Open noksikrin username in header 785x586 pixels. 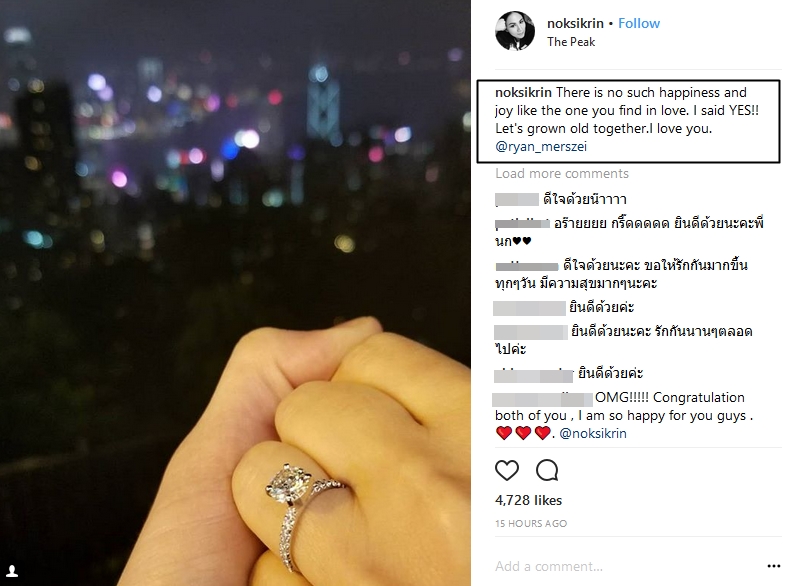point(575,23)
